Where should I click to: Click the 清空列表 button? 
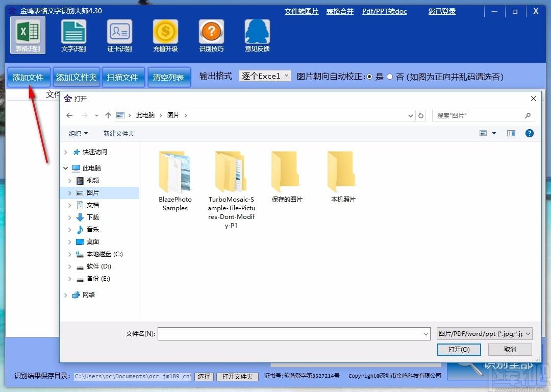[169, 77]
